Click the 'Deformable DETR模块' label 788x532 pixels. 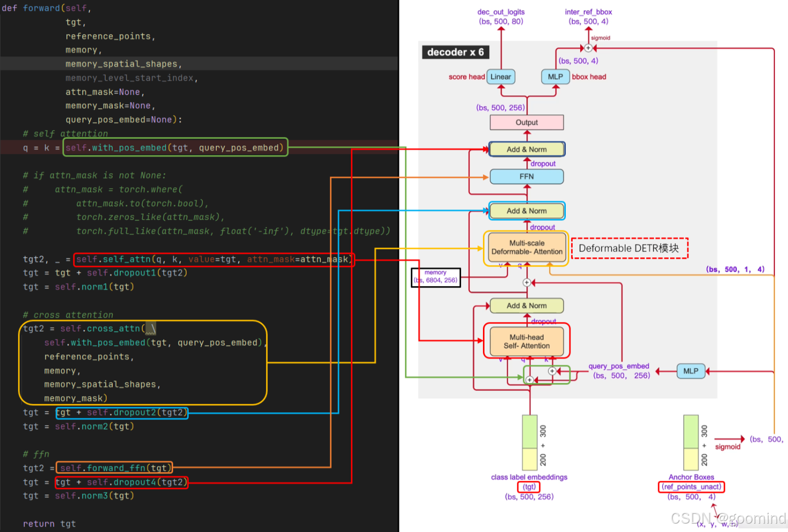coord(629,248)
